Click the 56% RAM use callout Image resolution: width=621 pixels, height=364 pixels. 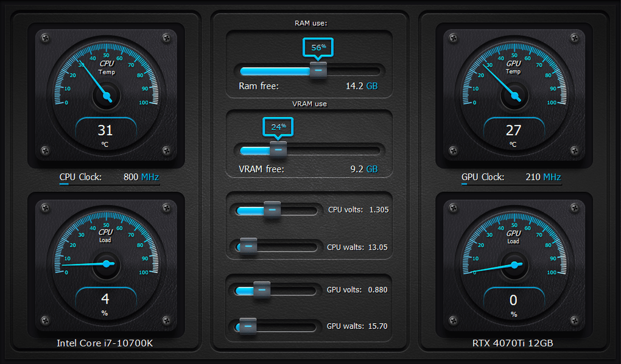click(x=318, y=47)
